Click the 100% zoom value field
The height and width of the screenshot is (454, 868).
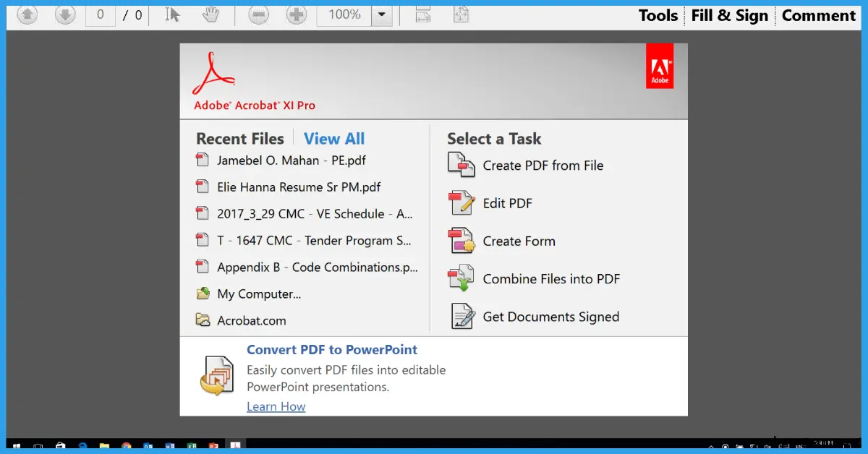[345, 14]
